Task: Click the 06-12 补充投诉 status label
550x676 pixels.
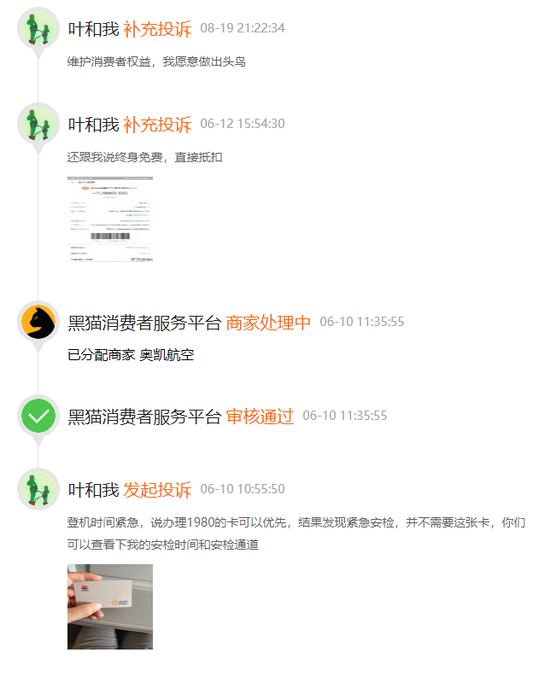Action: coord(157,125)
